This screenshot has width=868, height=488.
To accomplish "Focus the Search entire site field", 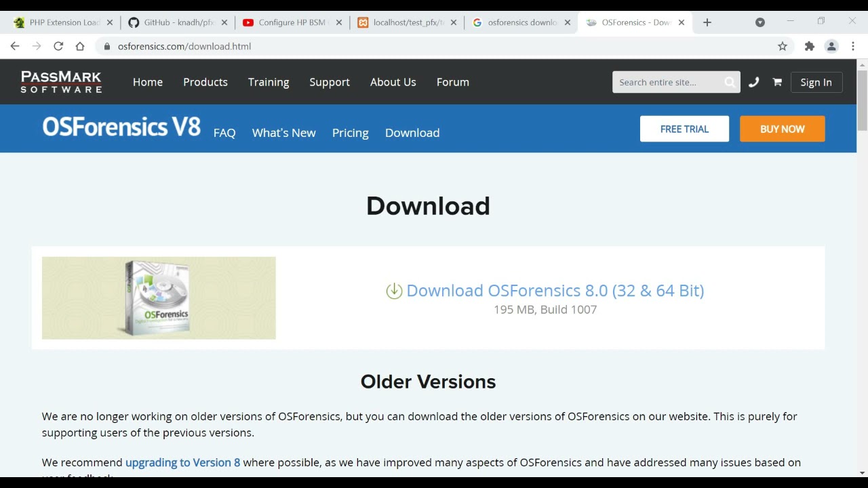I will (668, 82).
